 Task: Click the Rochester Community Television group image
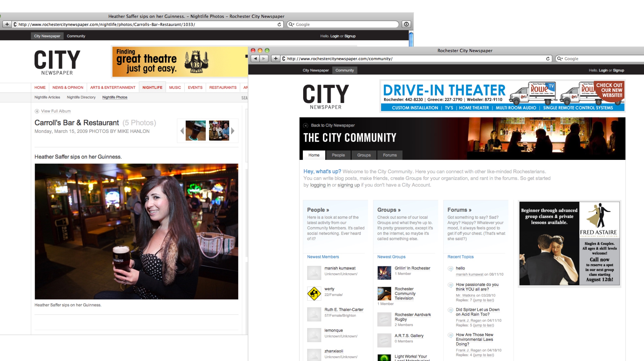384,294
